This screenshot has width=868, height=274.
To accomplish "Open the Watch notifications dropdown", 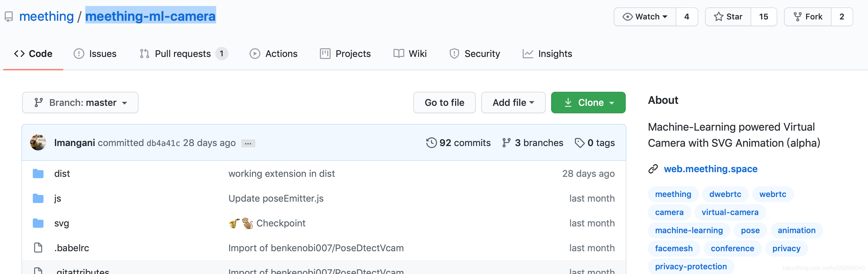I will coord(645,17).
